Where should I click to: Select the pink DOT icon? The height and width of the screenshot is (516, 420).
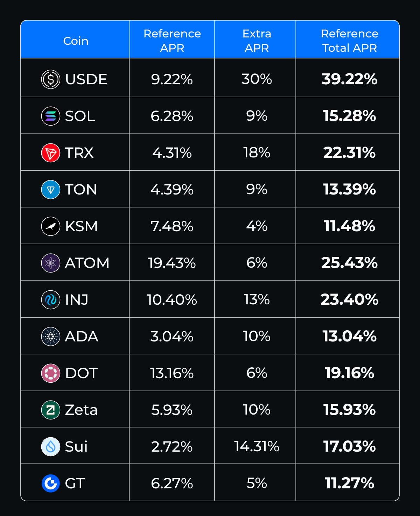tap(51, 373)
